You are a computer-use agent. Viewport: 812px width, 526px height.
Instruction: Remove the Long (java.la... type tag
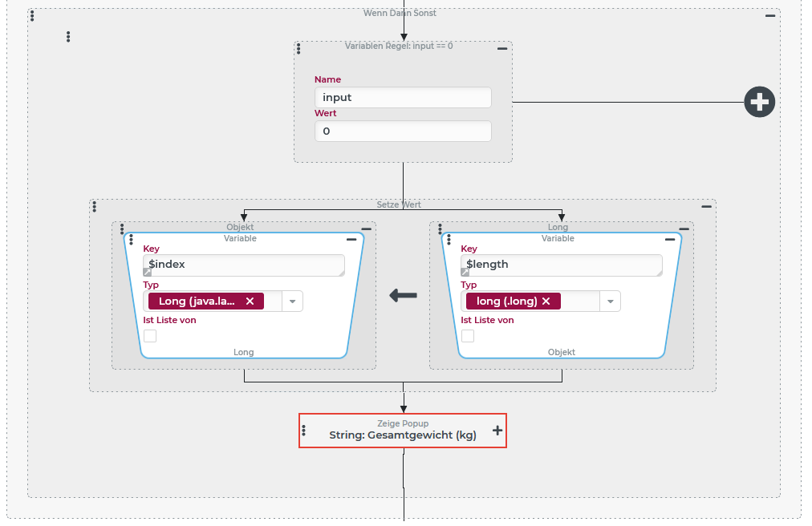tap(250, 301)
